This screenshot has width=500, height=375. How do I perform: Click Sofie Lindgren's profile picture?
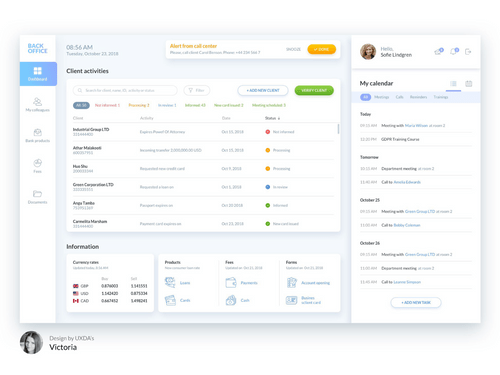click(368, 52)
